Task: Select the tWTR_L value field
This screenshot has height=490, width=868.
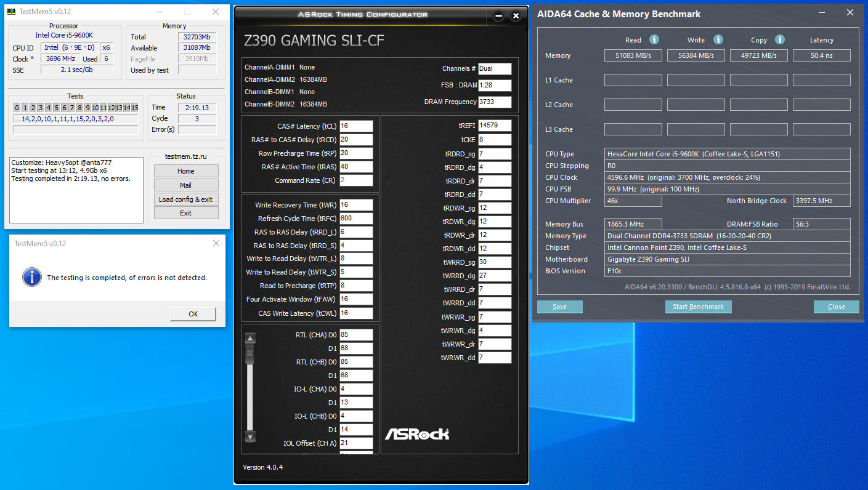Action: pyautogui.click(x=356, y=259)
